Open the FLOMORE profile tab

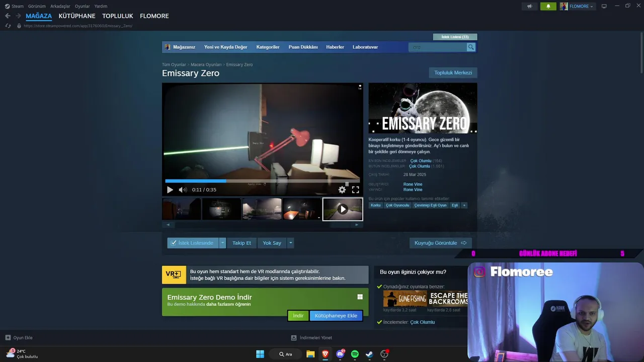pos(154,16)
